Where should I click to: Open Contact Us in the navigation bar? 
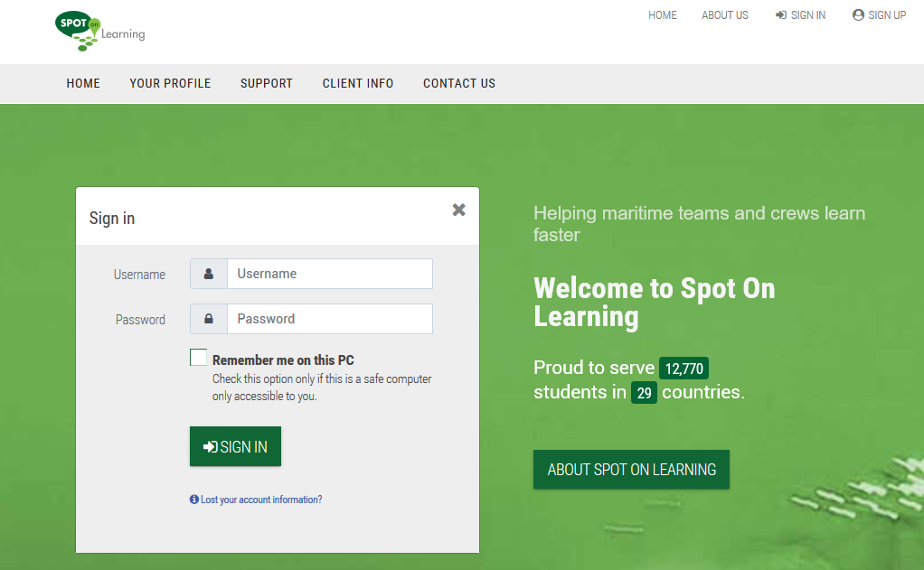point(459,83)
